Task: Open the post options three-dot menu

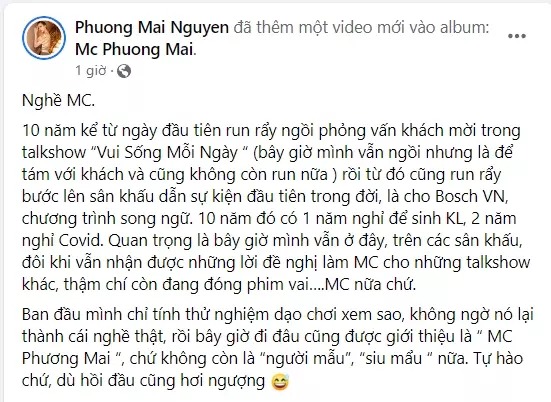Action: (x=517, y=36)
